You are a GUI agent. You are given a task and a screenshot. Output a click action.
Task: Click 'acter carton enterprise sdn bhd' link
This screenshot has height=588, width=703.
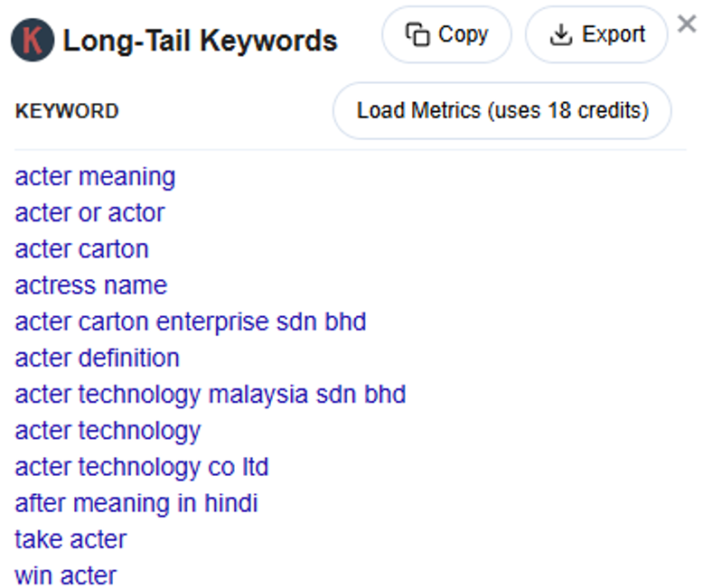point(190,322)
